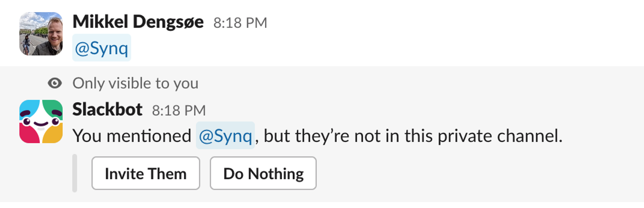This screenshot has width=644, height=208.
Task: Click the cyclist in Mikkel's avatar
Action: 26,44
